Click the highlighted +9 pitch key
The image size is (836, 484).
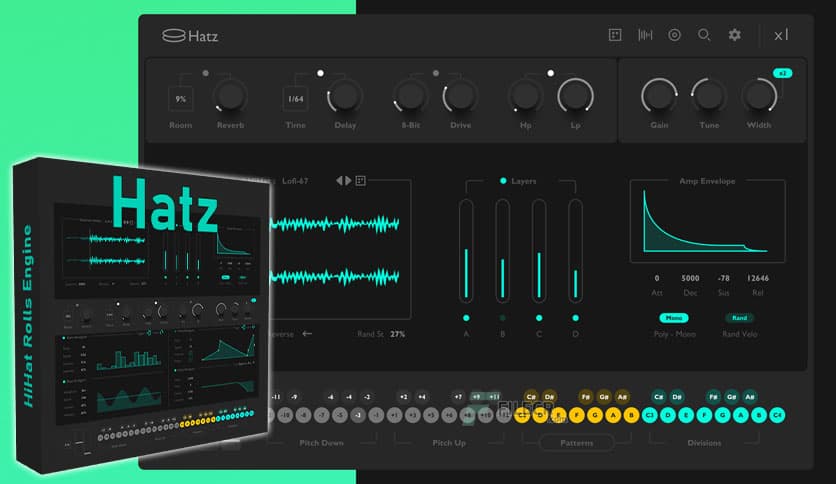click(x=476, y=397)
